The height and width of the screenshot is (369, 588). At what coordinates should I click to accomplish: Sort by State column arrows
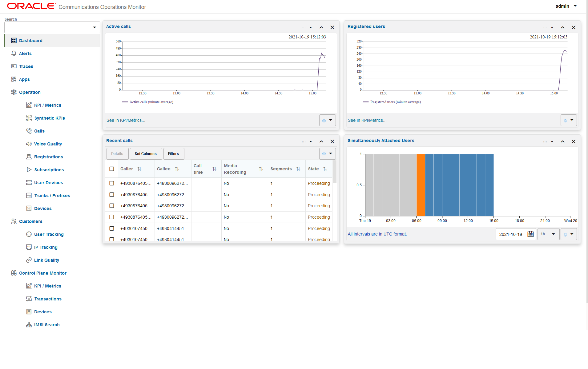click(325, 169)
